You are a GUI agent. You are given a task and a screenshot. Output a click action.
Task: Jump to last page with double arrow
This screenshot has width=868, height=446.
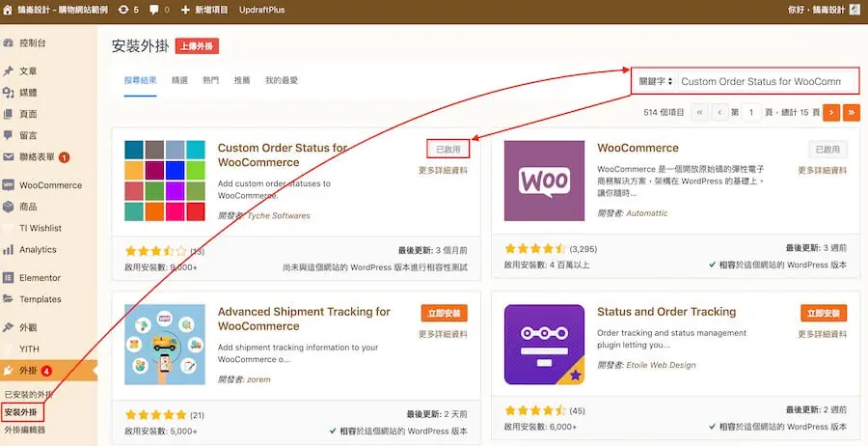pos(852,113)
